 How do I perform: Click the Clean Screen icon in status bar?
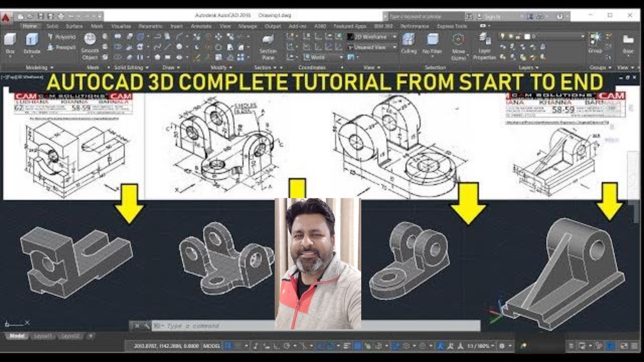pyautogui.click(x=624, y=346)
